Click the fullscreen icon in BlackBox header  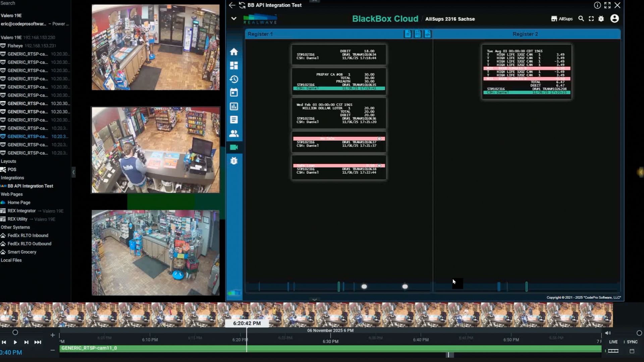[x=591, y=19]
